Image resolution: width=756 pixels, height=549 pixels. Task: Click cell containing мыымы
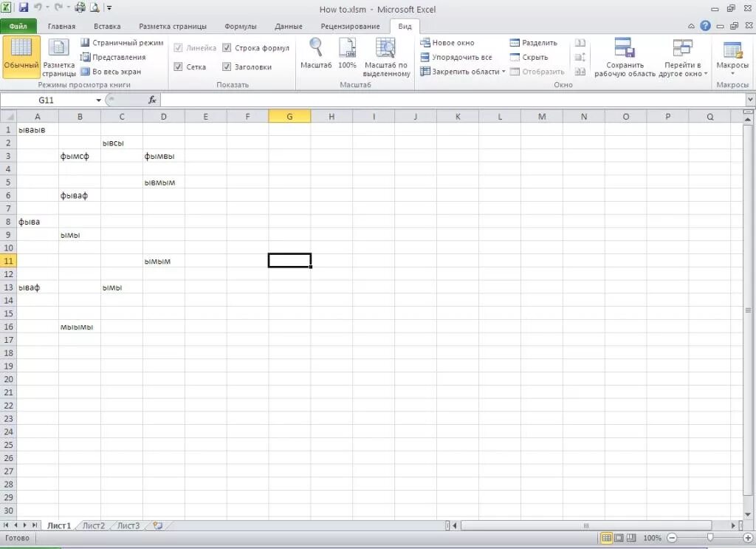pos(80,327)
